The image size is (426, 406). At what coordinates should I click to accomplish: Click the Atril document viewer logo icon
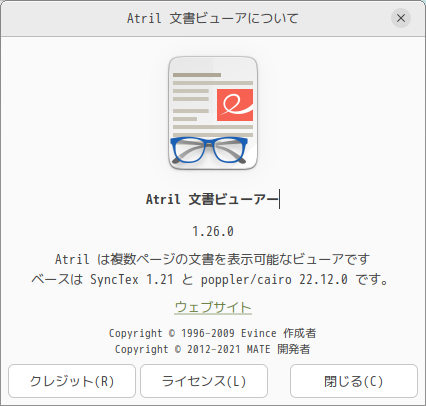pos(213,113)
